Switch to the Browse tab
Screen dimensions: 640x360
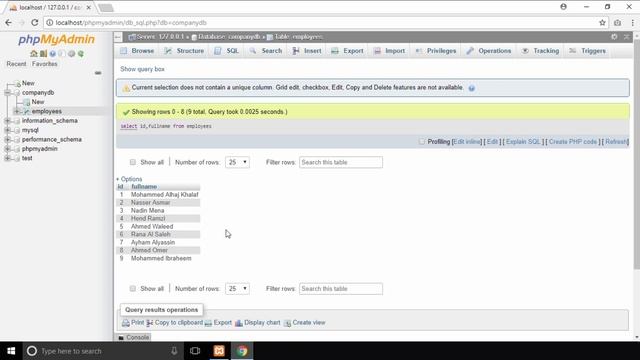click(137, 51)
